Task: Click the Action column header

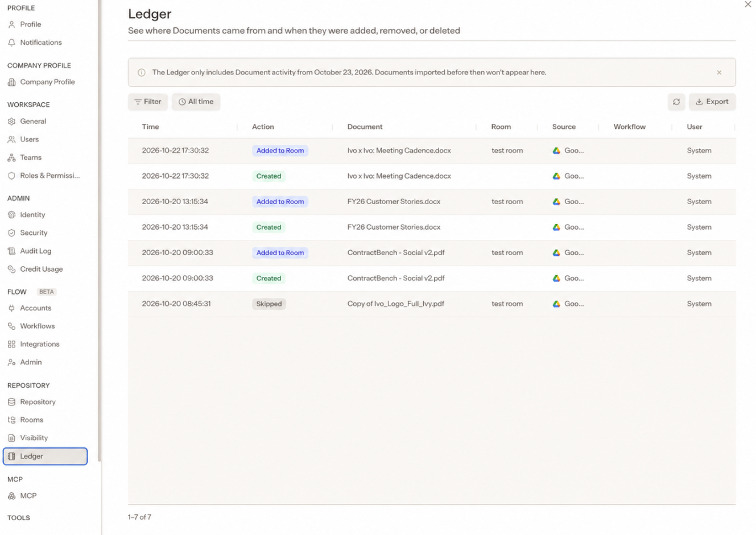Action: pos(263,127)
